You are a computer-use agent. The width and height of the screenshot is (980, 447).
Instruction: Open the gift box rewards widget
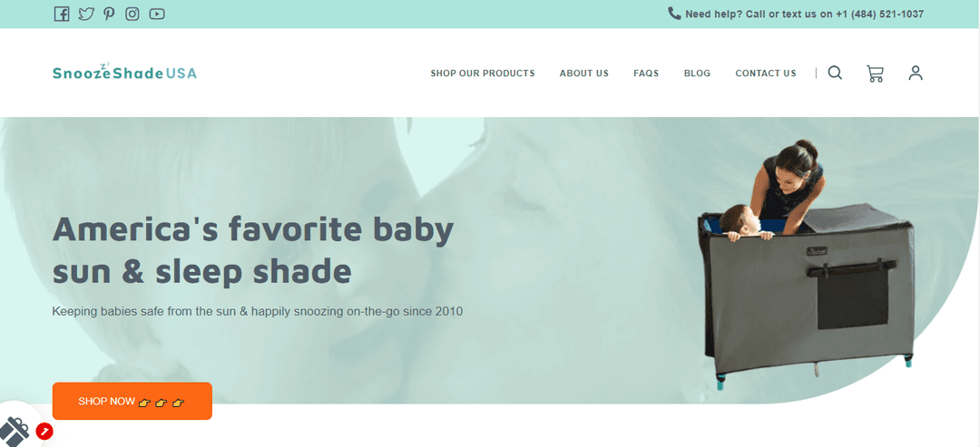click(x=15, y=432)
